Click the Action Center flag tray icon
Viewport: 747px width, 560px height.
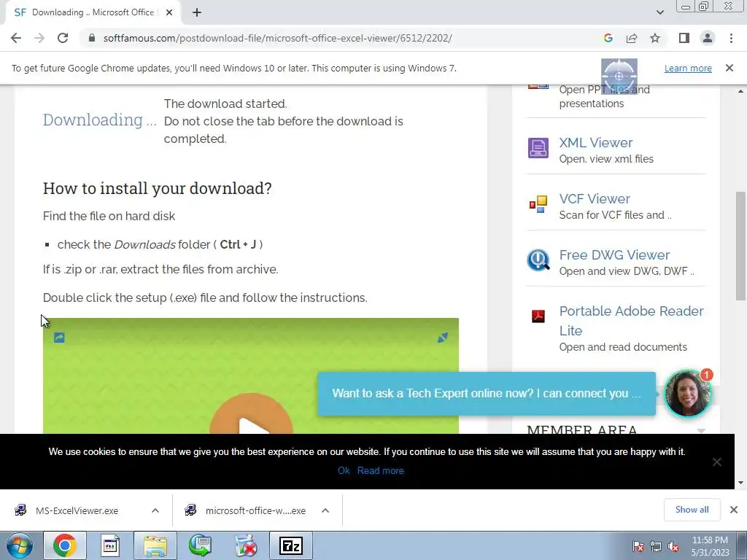click(x=638, y=547)
